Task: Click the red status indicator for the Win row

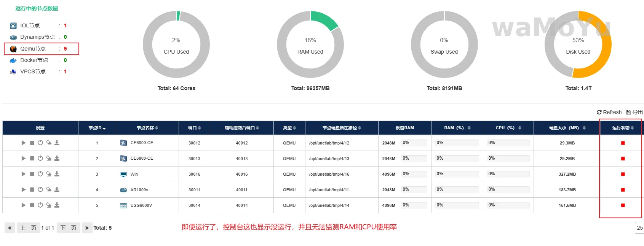Action: pos(623,174)
